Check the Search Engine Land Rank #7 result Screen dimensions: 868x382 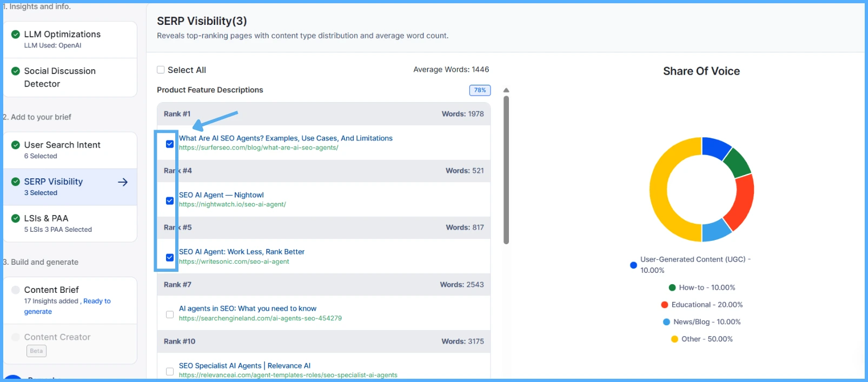[x=170, y=314]
